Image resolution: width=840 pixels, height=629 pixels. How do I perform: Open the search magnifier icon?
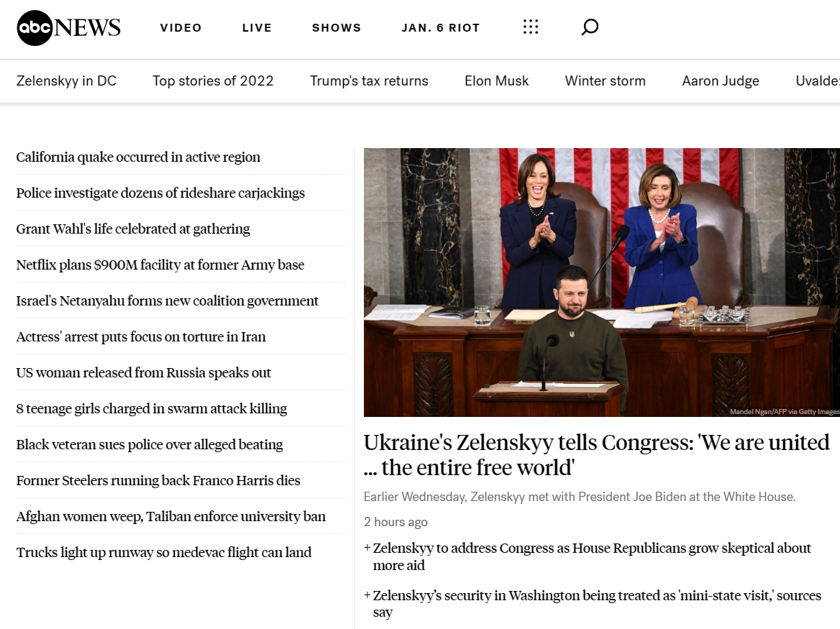click(x=590, y=28)
